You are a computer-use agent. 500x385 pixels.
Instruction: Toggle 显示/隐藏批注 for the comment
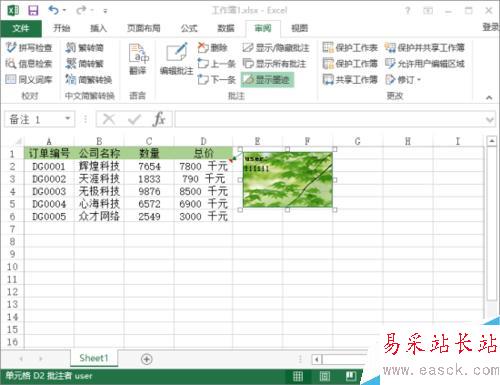click(x=276, y=48)
